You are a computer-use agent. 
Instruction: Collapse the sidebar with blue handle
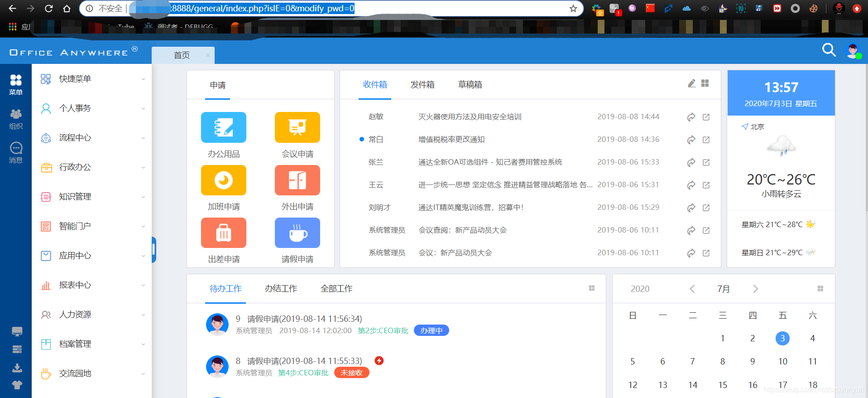click(154, 249)
